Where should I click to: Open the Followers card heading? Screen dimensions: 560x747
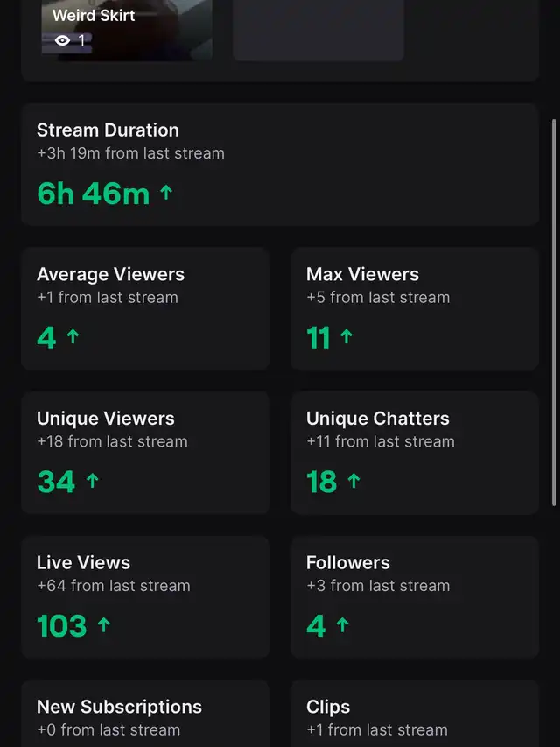[x=348, y=562]
